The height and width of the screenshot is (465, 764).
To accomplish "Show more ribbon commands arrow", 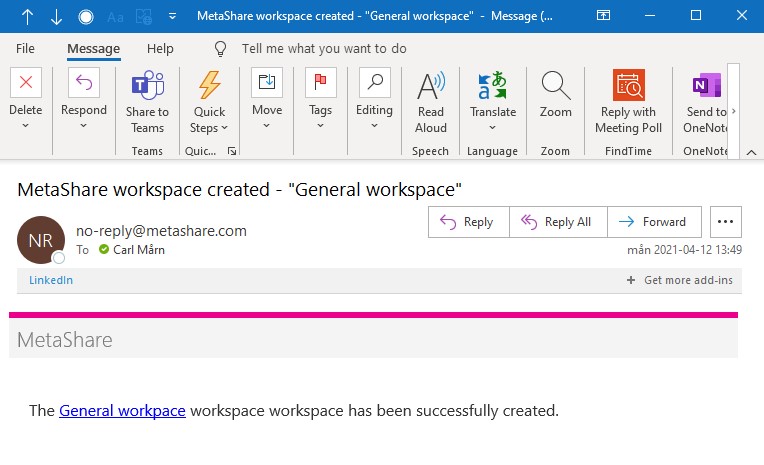I will pyautogui.click(x=734, y=111).
